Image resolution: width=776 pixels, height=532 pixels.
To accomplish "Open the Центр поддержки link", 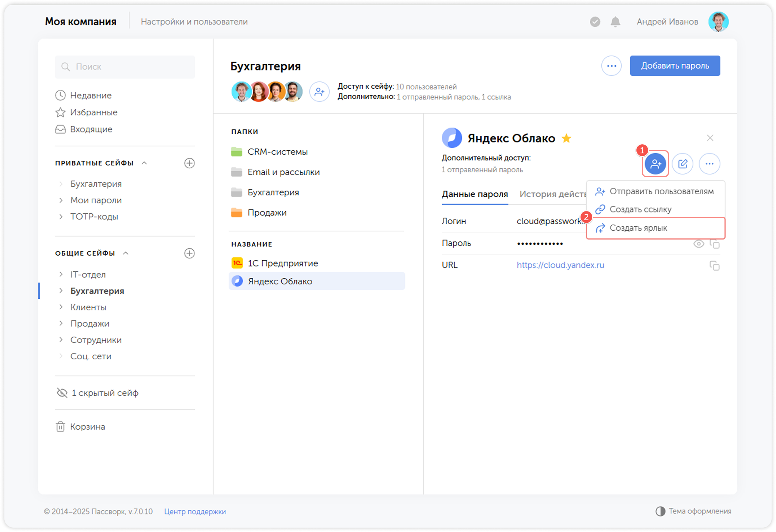I will [195, 511].
